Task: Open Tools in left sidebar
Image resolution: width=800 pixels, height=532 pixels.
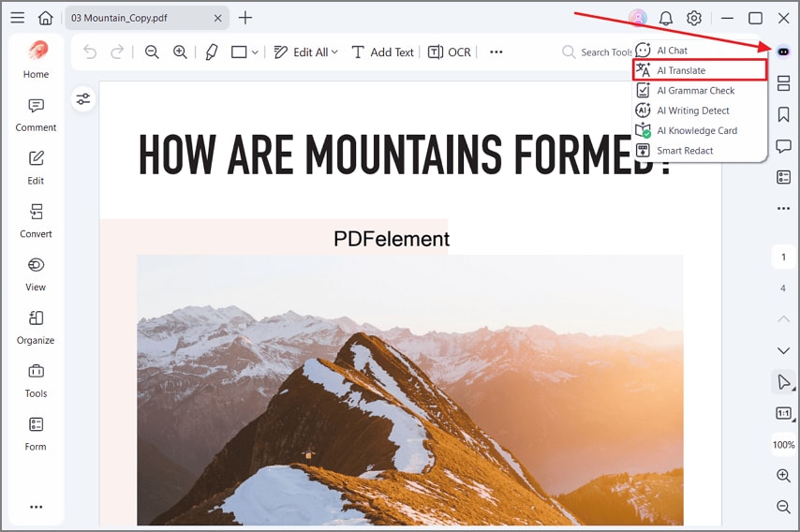Action: tap(36, 381)
